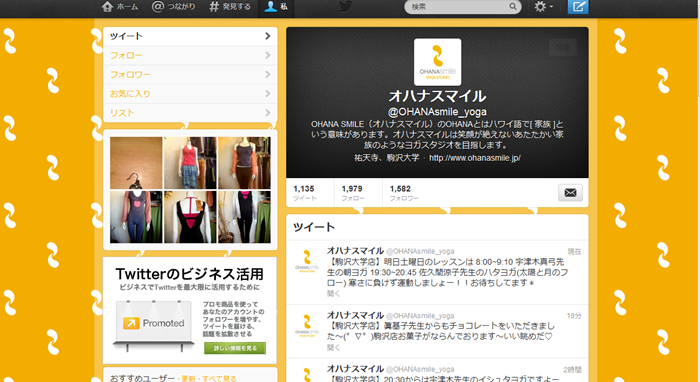Click the 現在 timestamp on first tweet
The height and width of the screenshot is (382, 700).
[574, 252]
